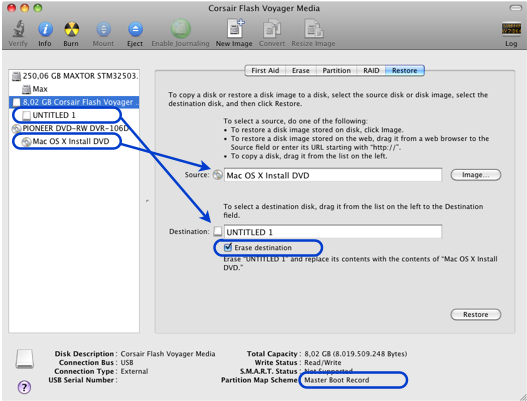
Task: Click the Destination input field
Action: tap(333, 232)
